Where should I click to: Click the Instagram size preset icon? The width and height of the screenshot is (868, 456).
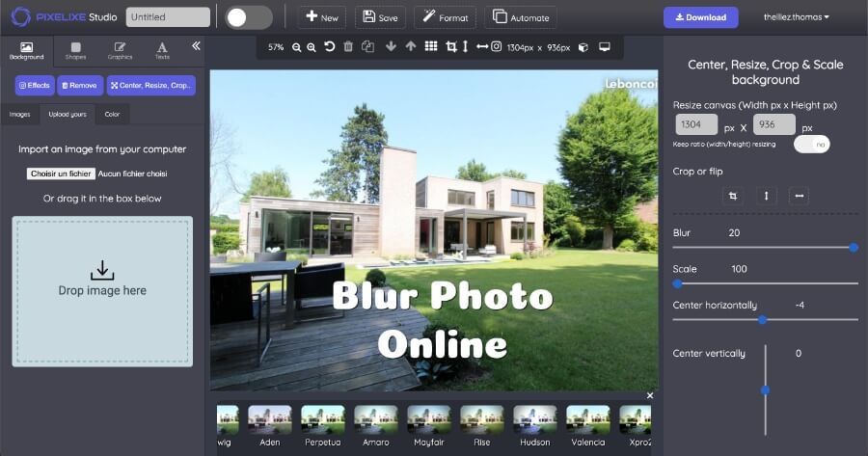496,46
